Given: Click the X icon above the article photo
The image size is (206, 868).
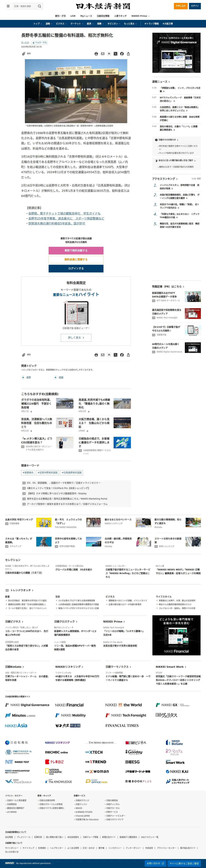Looking at the screenshot, I should 115,54.
